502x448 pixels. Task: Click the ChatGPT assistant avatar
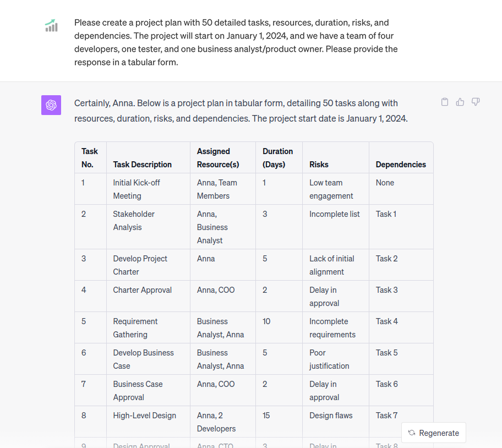(x=51, y=105)
